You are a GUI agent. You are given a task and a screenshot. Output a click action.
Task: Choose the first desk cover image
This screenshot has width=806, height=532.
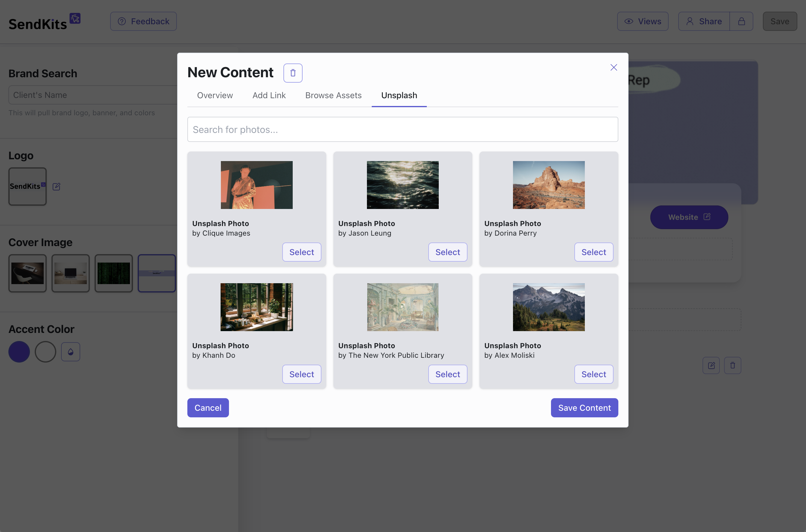click(28, 273)
